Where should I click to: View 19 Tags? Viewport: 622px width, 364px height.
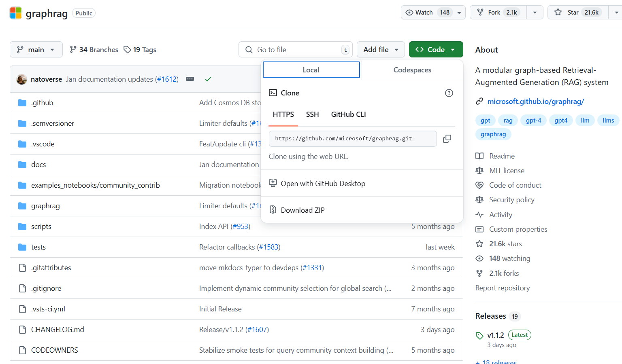tap(140, 49)
